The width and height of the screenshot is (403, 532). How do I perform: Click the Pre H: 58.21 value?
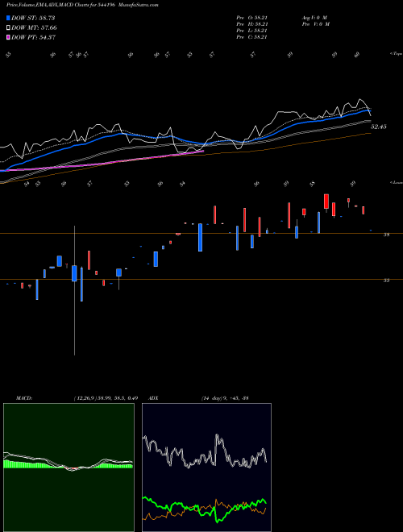[x=251, y=24]
